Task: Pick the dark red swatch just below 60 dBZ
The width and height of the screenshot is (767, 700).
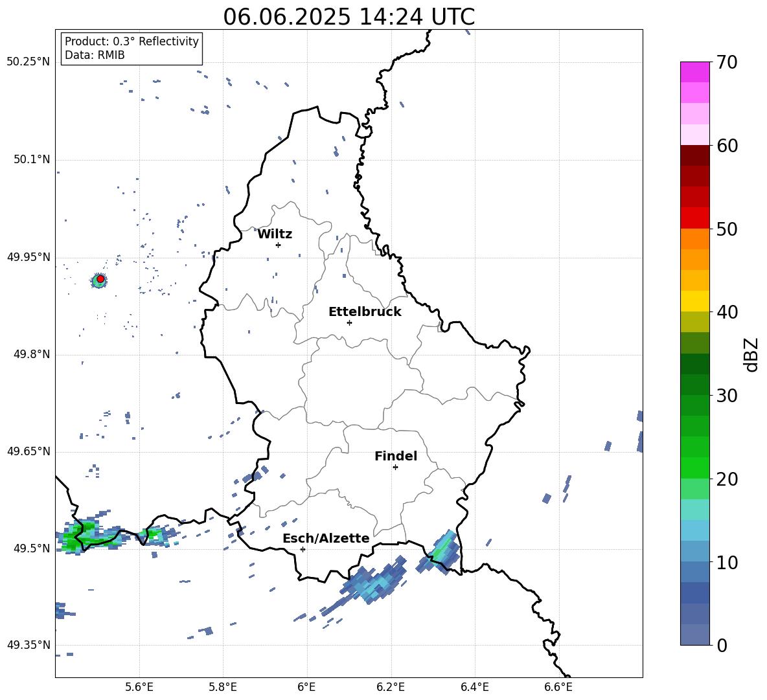Action: pos(694,155)
